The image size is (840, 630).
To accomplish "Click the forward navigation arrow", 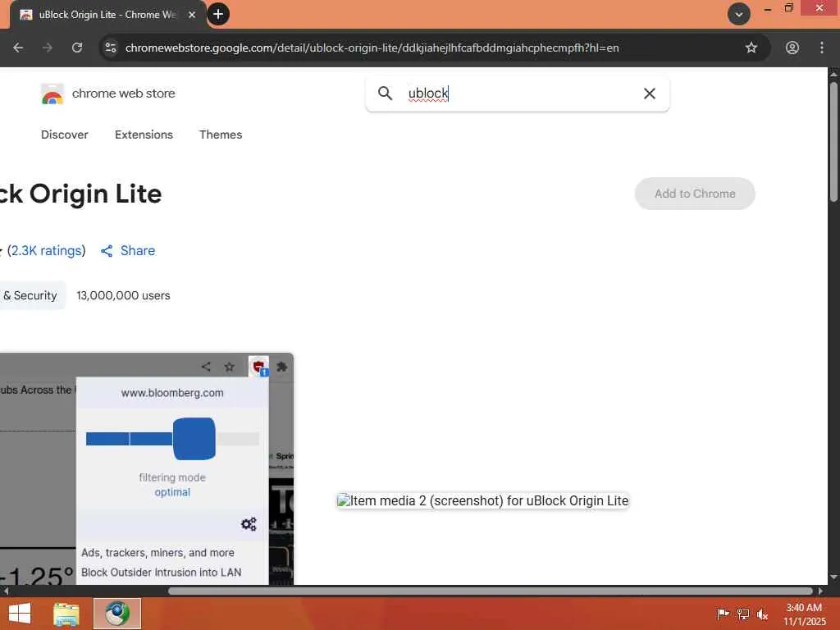I will (x=48, y=48).
